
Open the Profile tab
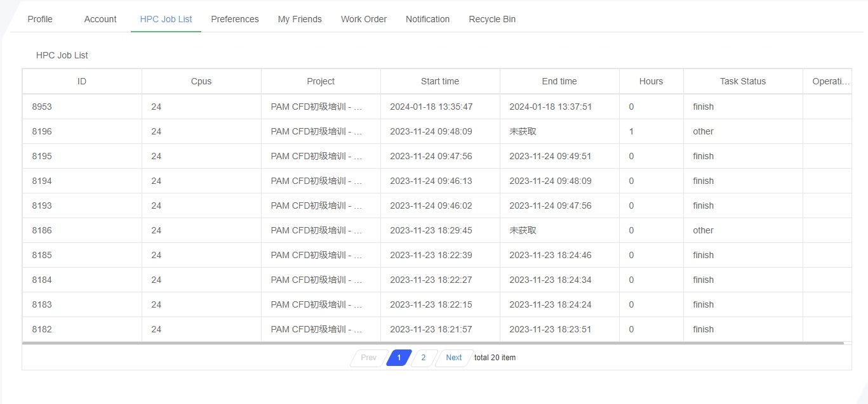40,19
